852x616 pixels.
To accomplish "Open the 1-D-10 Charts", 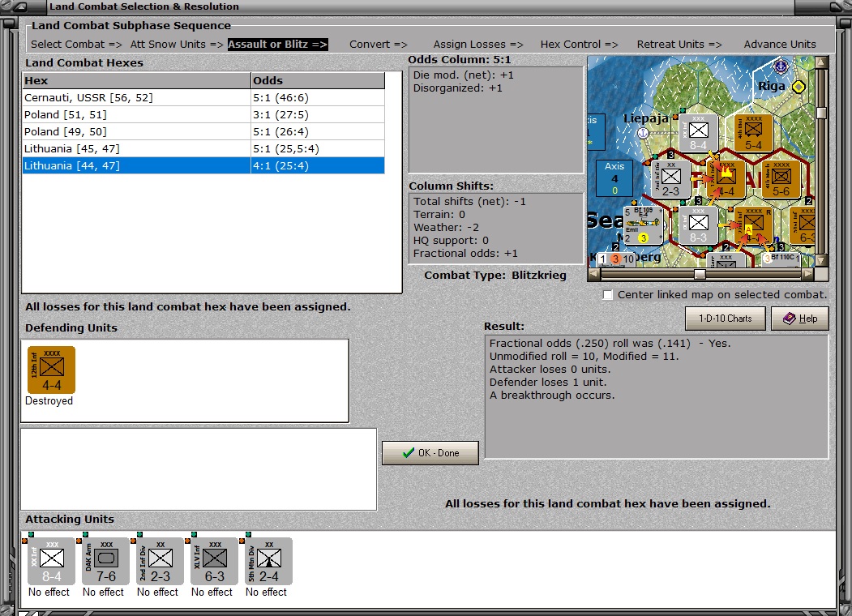I will click(x=725, y=319).
